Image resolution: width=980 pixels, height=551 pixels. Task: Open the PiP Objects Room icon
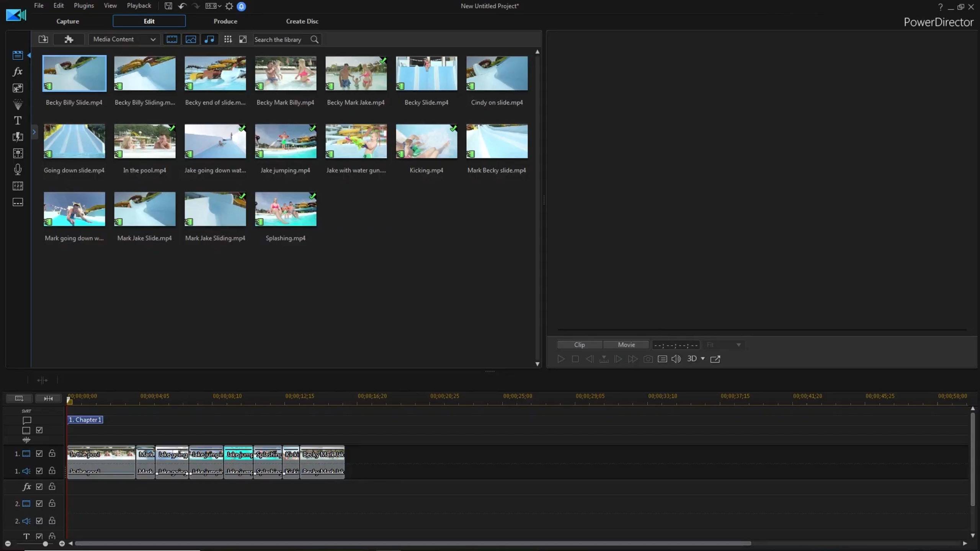coord(18,88)
